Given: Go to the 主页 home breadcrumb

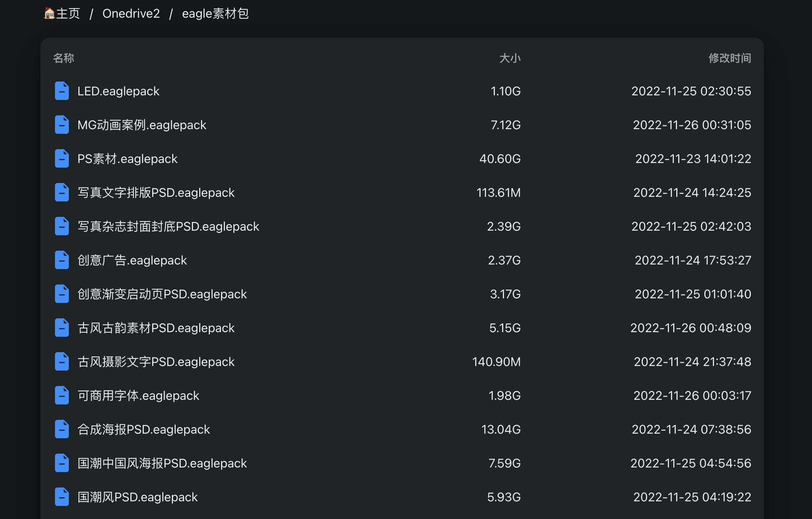Looking at the screenshot, I should coord(62,14).
